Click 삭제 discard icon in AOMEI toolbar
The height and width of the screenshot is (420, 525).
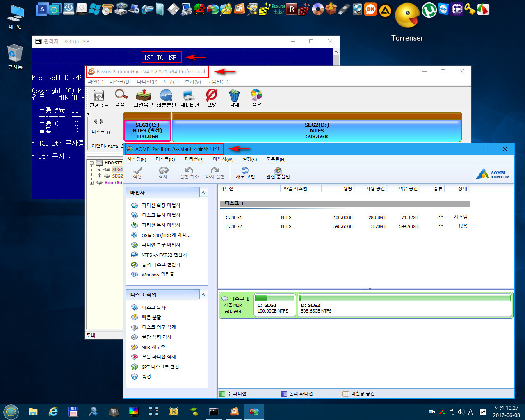pos(163,173)
